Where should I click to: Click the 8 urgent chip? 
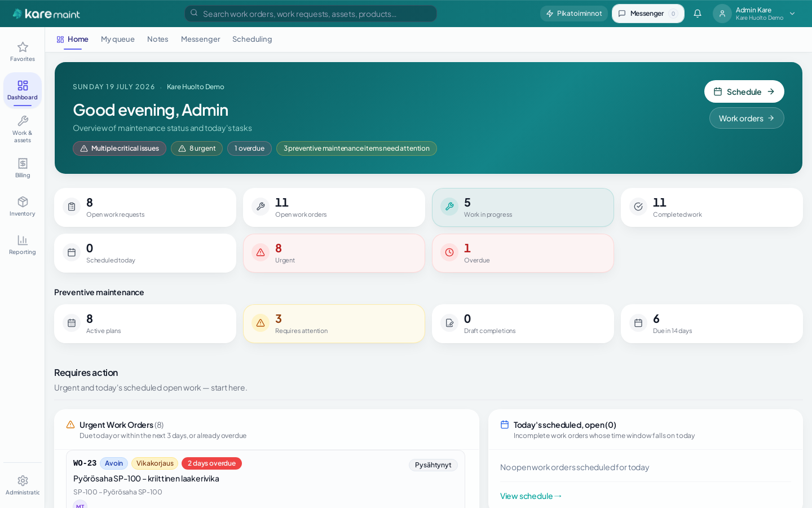pyautogui.click(x=197, y=148)
